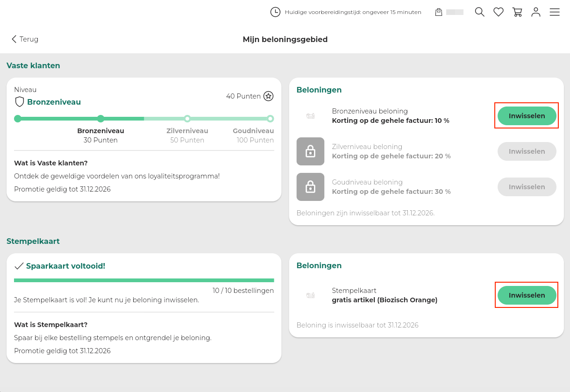Open the shopping cart icon
The width and height of the screenshot is (570, 392).
(517, 12)
